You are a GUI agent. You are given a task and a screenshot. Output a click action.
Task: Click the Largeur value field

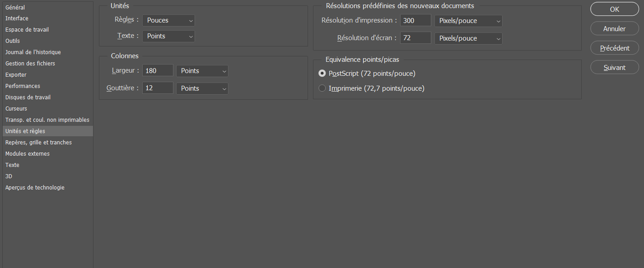pos(158,71)
